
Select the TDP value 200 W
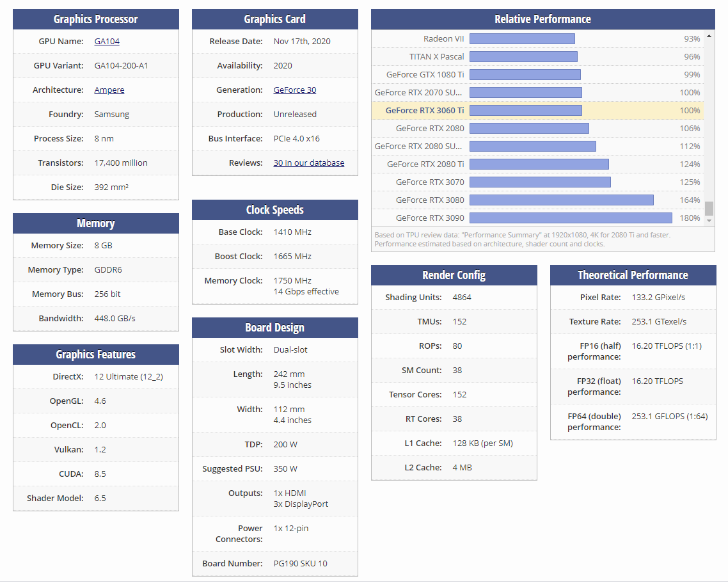click(285, 445)
